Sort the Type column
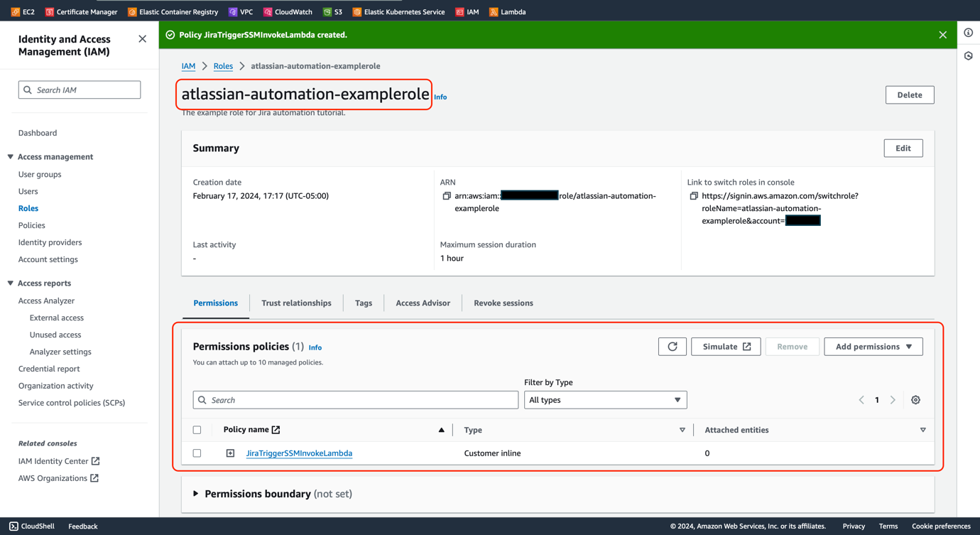Screen dimensions: 980x535 pos(682,430)
